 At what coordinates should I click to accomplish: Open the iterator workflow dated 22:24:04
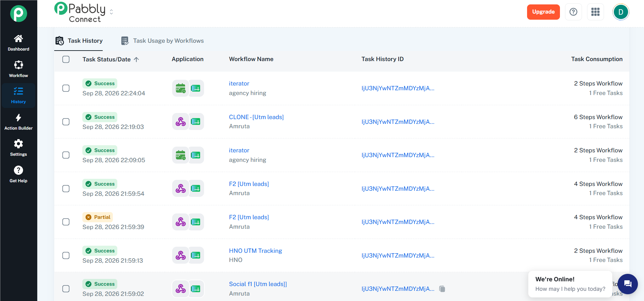[239, 83]
